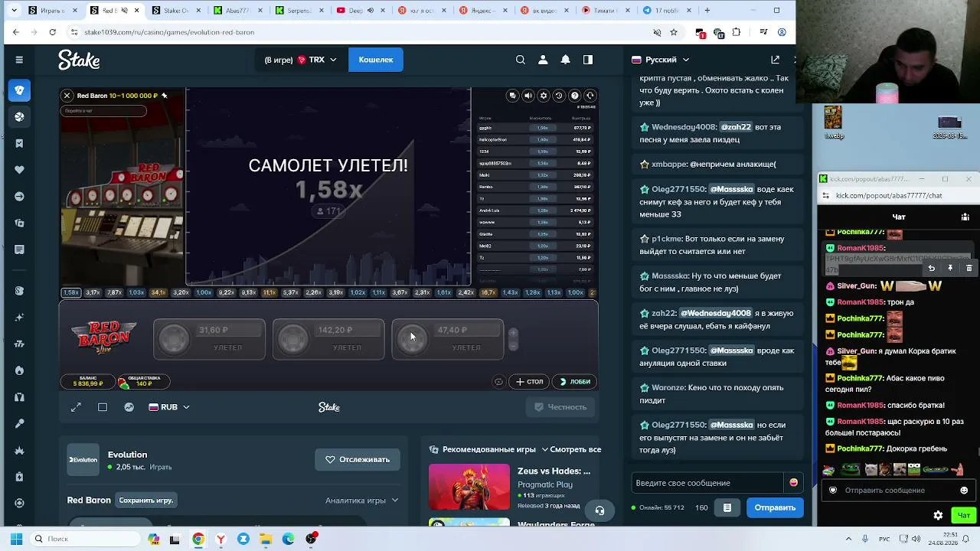This screenshot has height=551, width=980.
Task: Open Zeus vs Hades game thumbnail
Action: tap(469, 487)
